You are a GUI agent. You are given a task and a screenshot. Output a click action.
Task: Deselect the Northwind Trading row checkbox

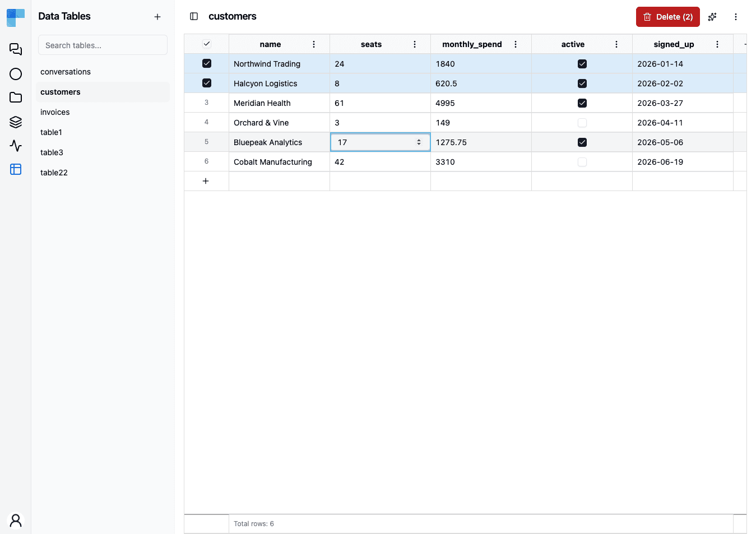207,63
